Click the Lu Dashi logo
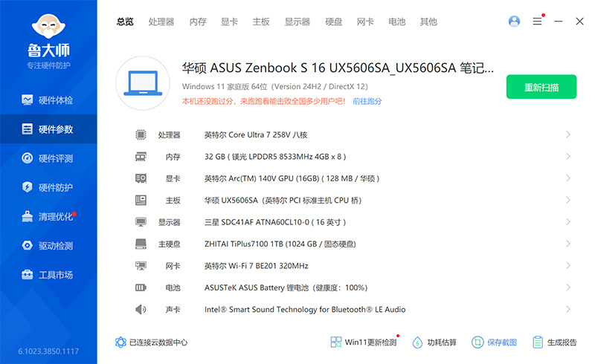Screen dimensions: 595x364 [48, 27]
